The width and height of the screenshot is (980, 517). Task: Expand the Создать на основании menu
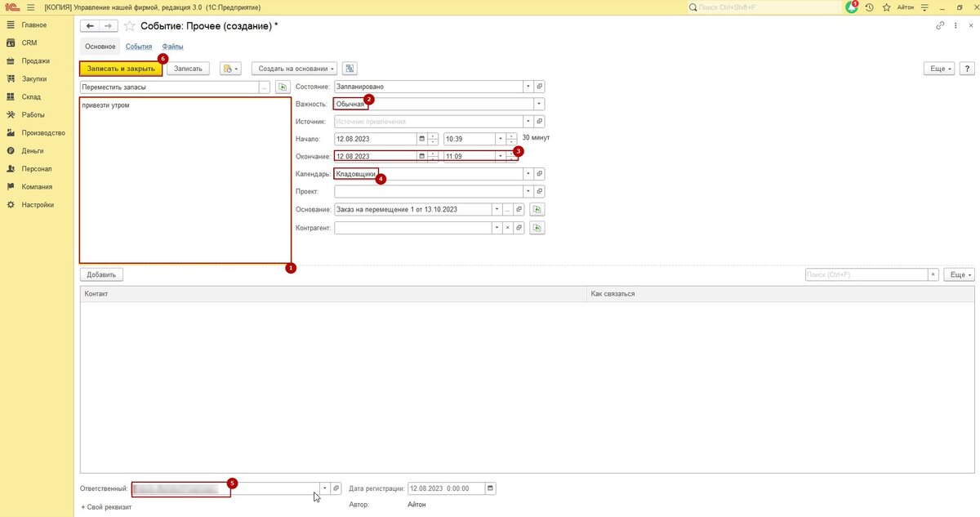[294, 69]
